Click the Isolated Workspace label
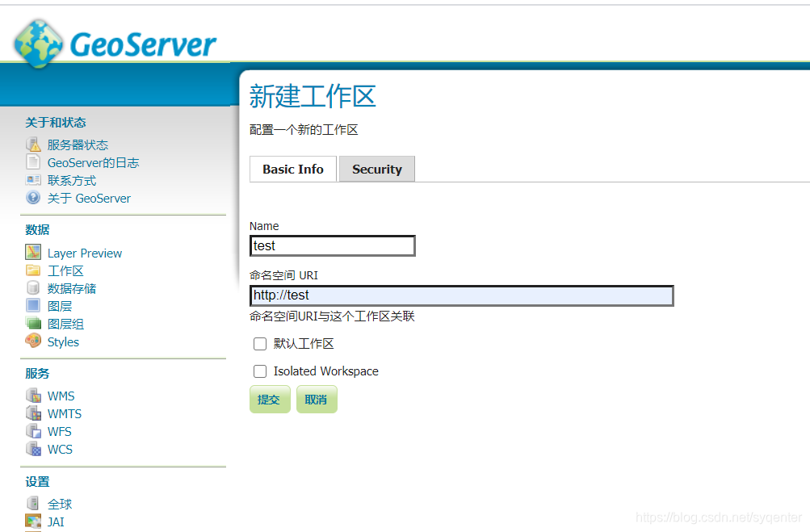Viewport: 810px width, 532px height. (x=326, y=371)
